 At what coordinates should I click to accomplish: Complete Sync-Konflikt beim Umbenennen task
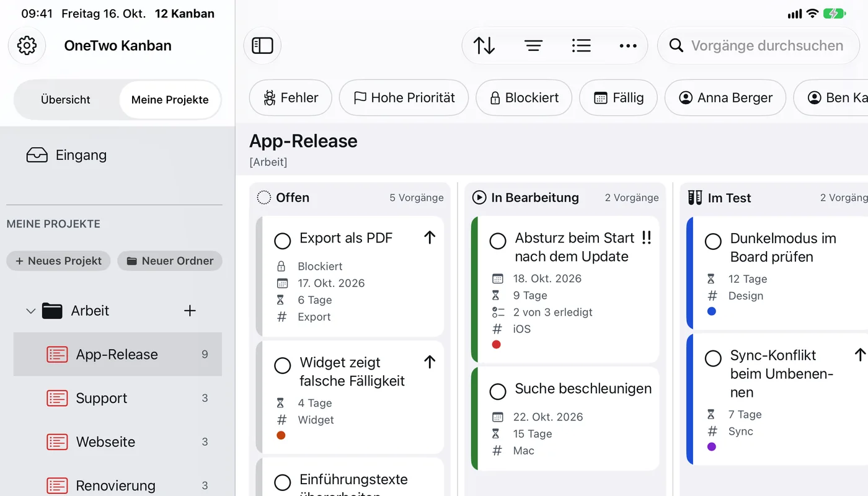(x=713, y=358)
